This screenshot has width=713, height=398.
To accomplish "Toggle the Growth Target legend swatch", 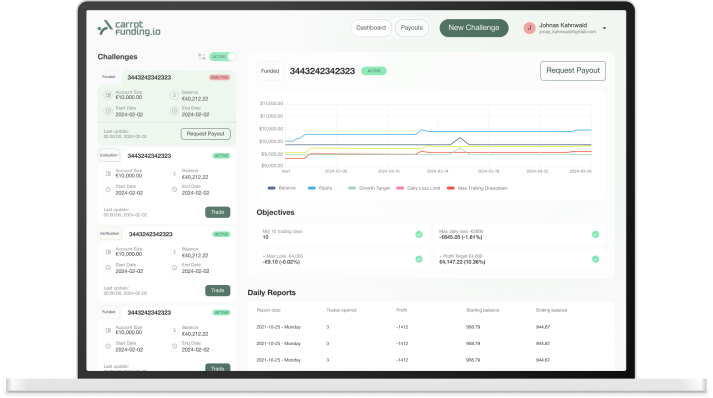I will click(351, 188).
